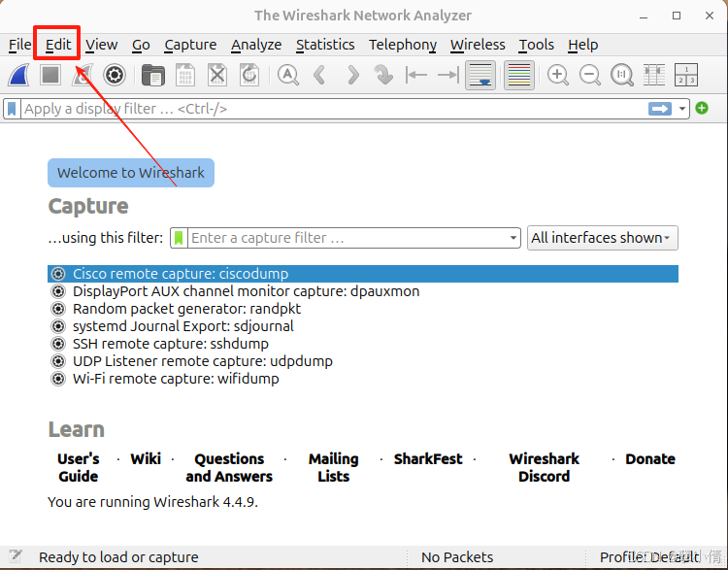Screen dimensions: 728x570
Task: Open the Mailing Lists link
Action: pyautogui.click(x=333, y=467)
